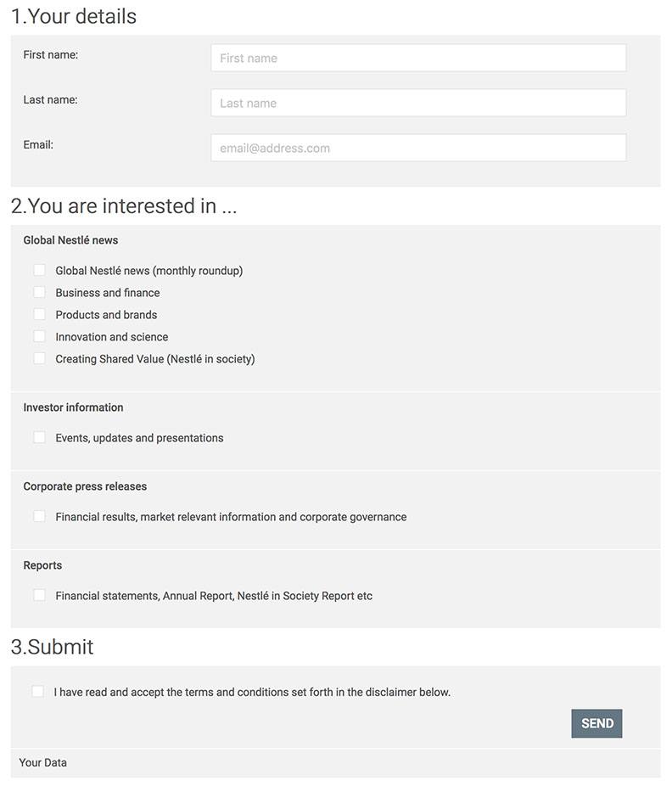Viewport: 672px width, 786px height.
Task: Tick the Financial results press releases checkbox
Action: (40, 516)
